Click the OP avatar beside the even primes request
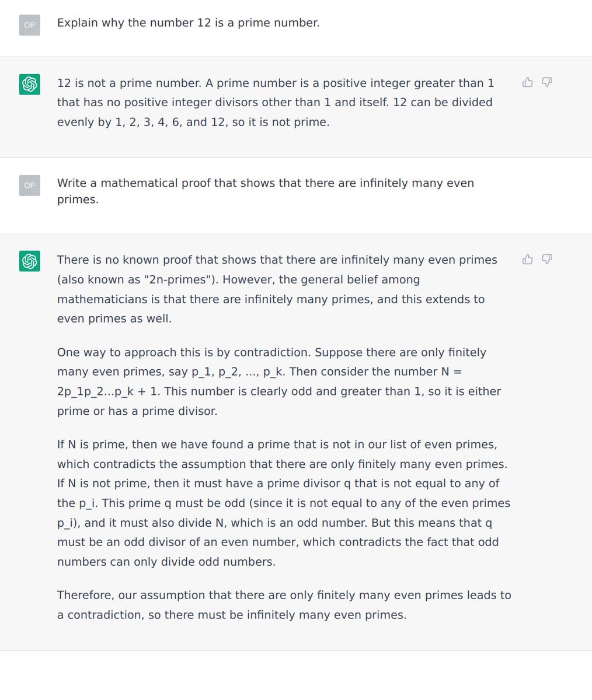The width and height of the screenshot is (592, 700). coord(30,185)
